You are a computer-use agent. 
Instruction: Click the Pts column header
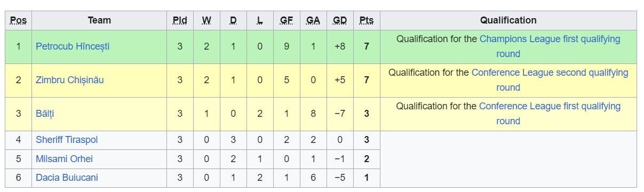point(367,21)
